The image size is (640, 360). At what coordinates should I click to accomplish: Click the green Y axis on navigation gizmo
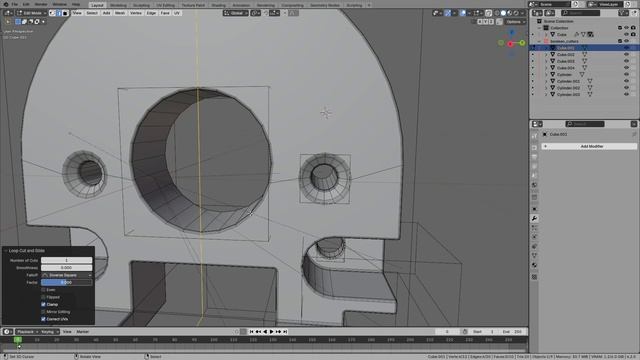point(522,42)
